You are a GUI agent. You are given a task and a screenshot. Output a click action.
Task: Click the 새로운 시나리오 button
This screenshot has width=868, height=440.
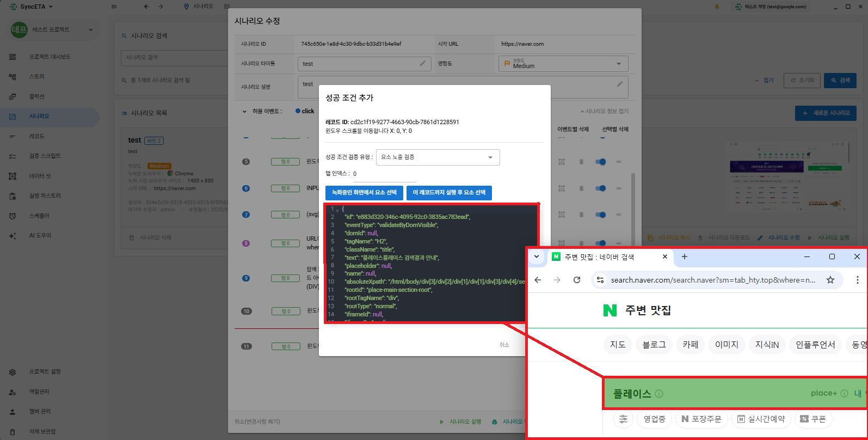[x=826, y=113]
